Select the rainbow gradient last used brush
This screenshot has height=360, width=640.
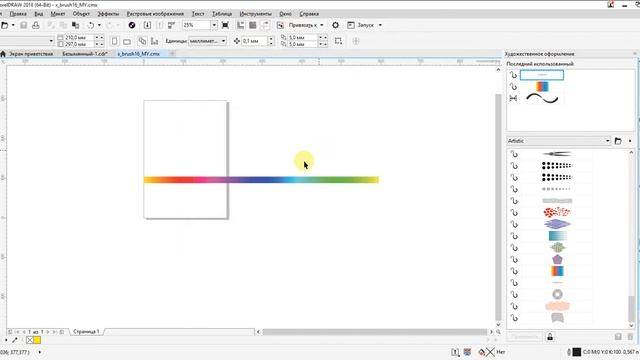click(x=542, y=87)
